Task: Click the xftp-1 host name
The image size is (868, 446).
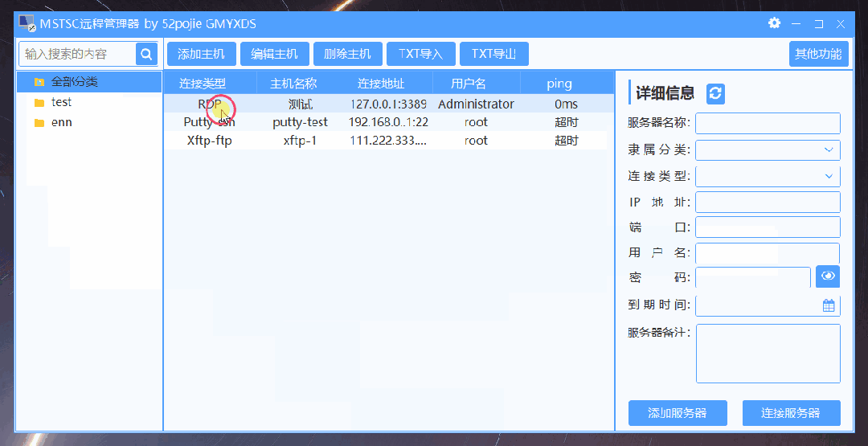Action: (300, 141)
